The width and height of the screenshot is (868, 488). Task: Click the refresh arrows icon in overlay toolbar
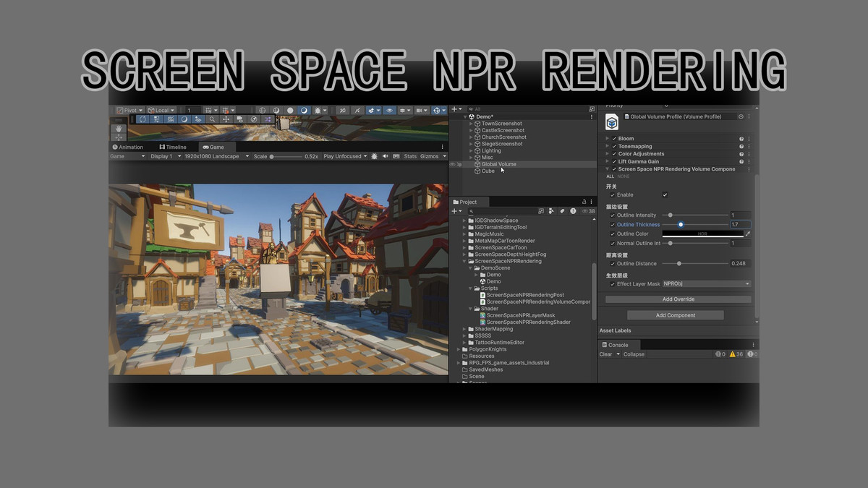[142, 119]
